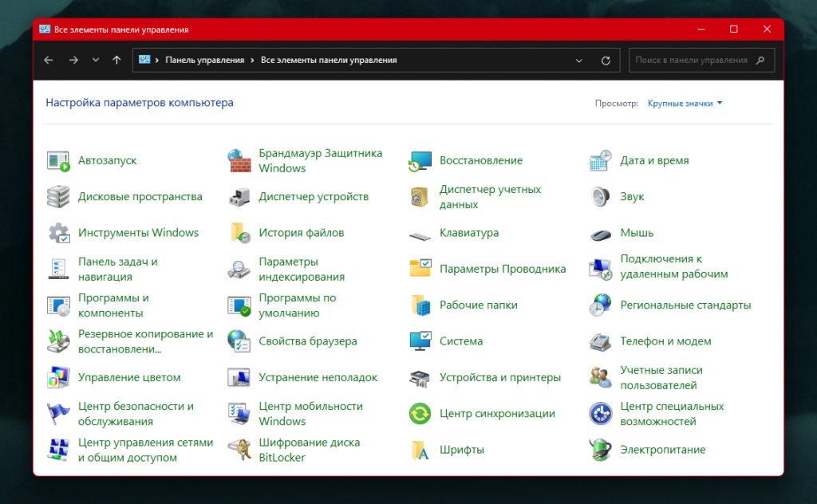Click the Панель управления breadcrumb

point(205,61)
